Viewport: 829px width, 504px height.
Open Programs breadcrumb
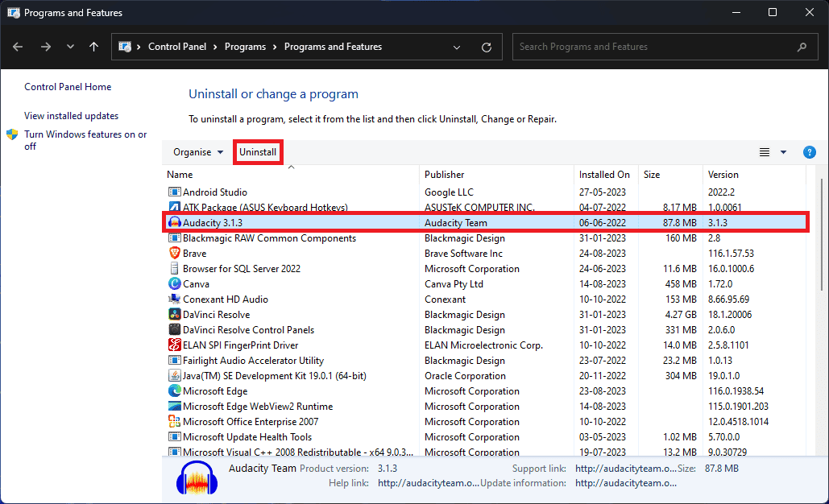coord(245,47)
